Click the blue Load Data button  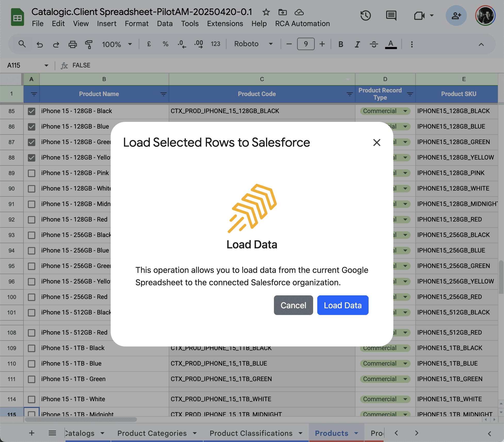pos(343,305)
